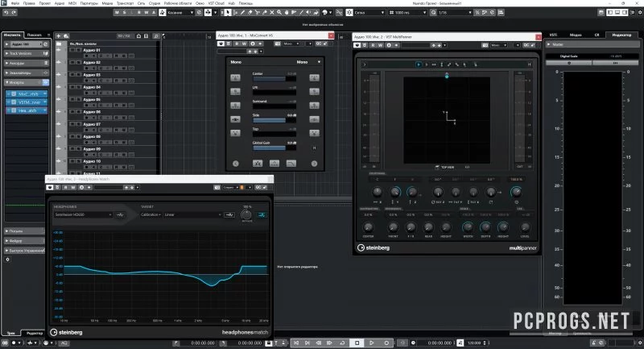Select the Headphones Match insert slot in inspector
Screen dimensions: 644x349
point(28,110)
